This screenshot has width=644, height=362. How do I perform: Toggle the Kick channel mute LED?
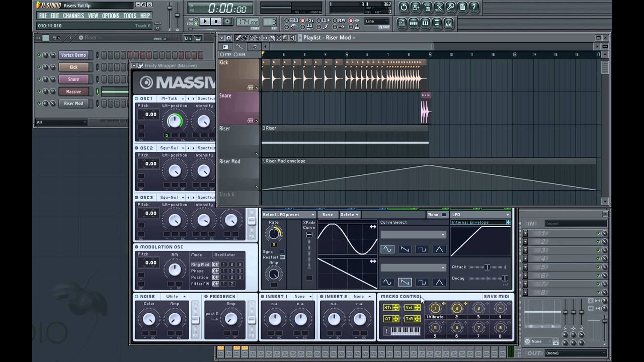[x=39, y=67]
